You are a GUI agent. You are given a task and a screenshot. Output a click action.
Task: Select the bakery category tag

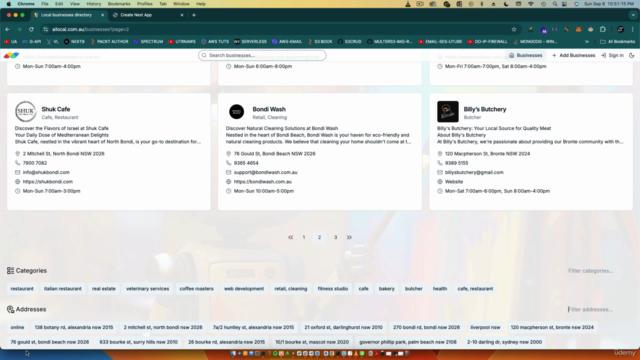click(387, 289)
